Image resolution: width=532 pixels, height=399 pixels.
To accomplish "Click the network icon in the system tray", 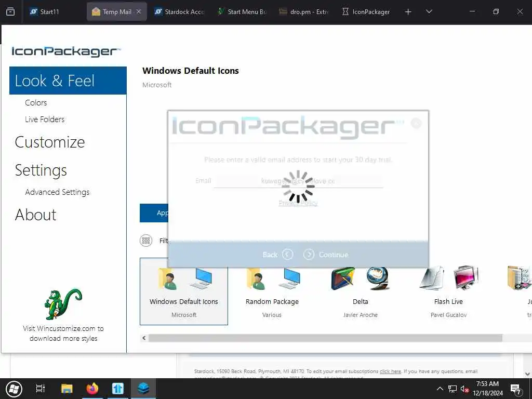I will [x=453, y=389].
